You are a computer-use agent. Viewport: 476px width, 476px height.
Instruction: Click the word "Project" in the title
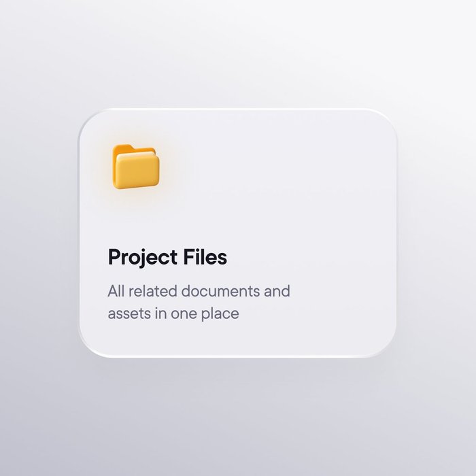coord(143,258)
